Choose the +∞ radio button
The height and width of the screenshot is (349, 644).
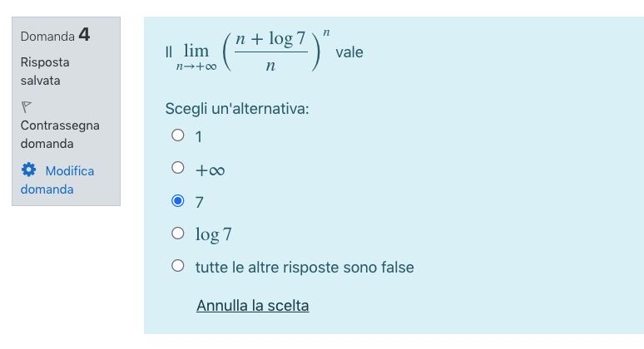point(178,168)
